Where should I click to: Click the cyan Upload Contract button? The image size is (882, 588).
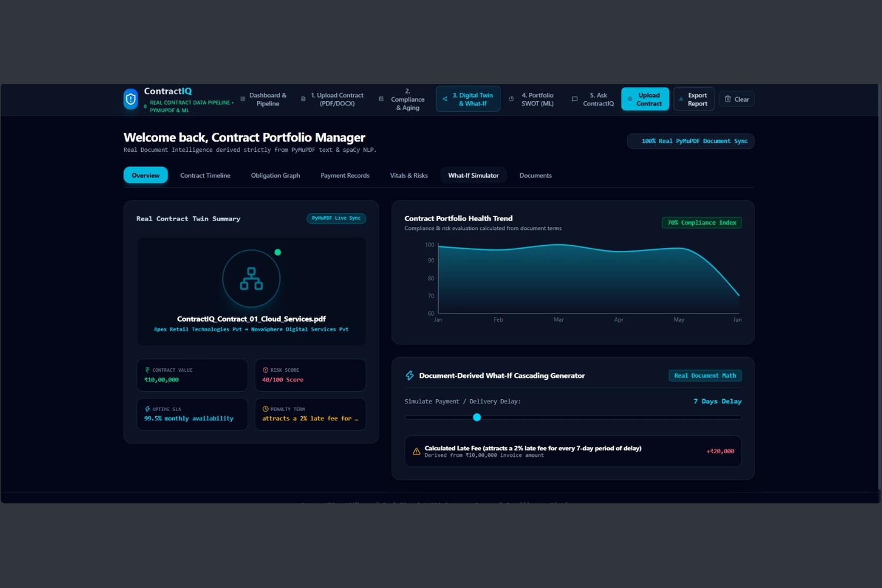click(645, 99)
